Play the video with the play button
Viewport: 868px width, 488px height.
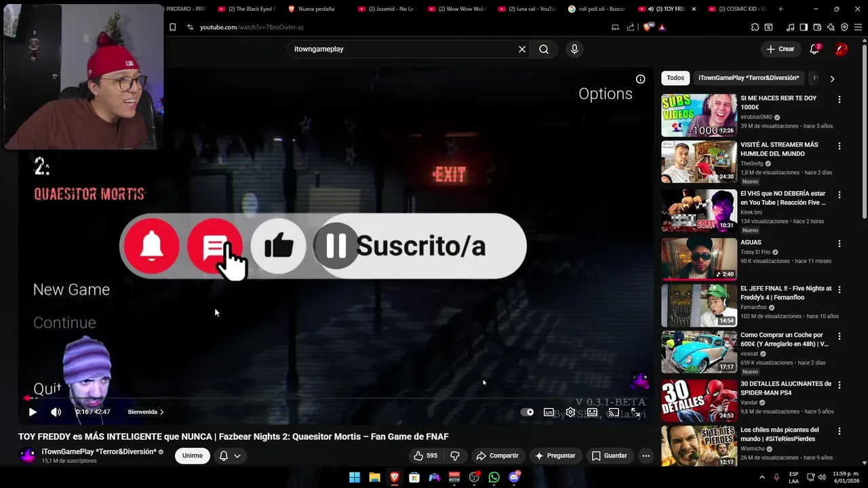[x=33, y=412]
